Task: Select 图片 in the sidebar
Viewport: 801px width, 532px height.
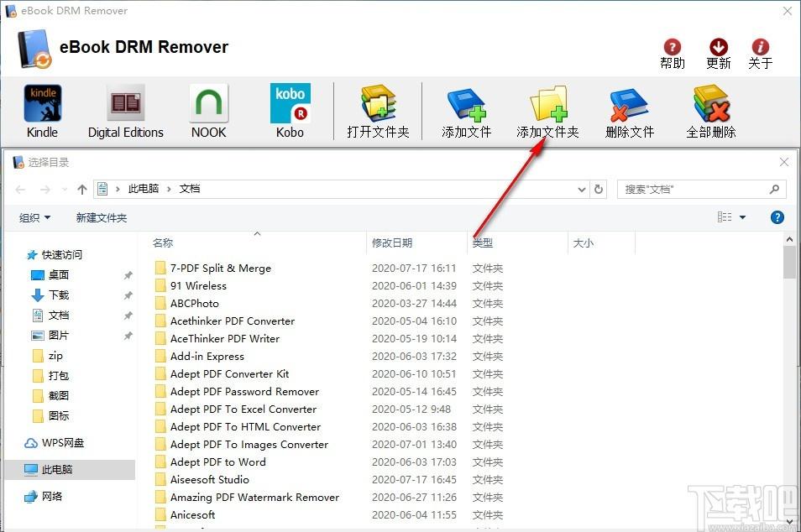Action: click(x=50, y=336)
